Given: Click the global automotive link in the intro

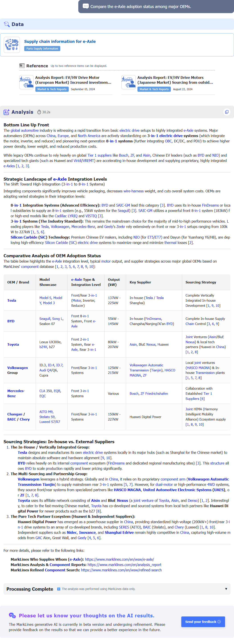Looking at the screenshot, I should click(x=24, y=130).
